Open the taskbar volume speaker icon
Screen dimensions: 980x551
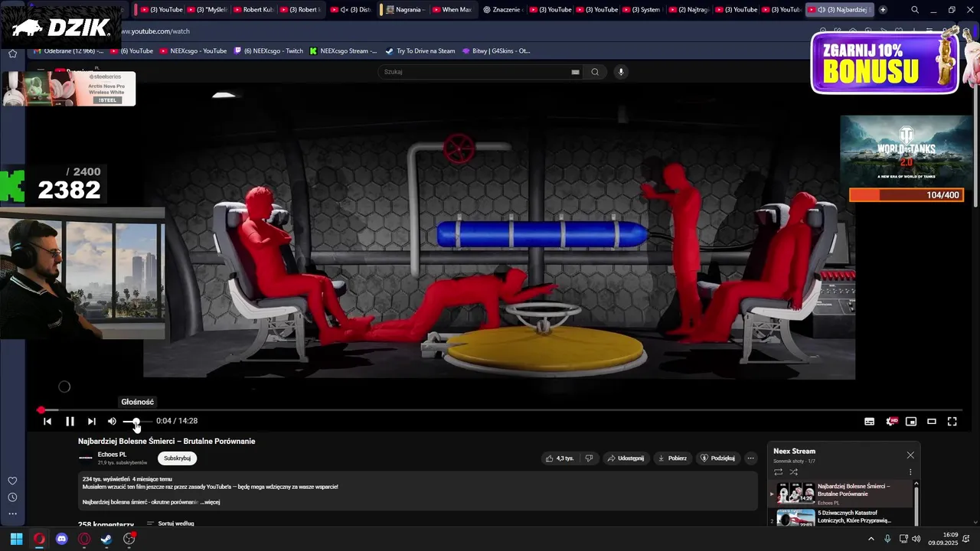(916, 539)
